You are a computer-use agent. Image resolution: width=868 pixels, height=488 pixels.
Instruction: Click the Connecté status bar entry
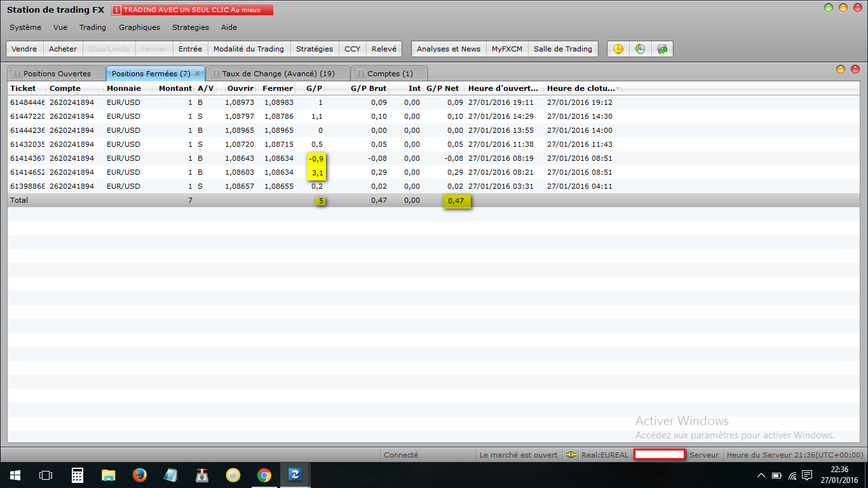click(401, 455)
